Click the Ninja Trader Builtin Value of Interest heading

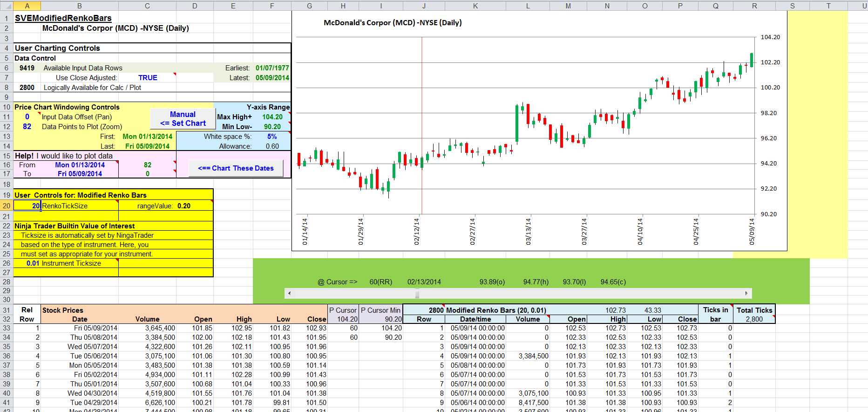click(75, 226)
